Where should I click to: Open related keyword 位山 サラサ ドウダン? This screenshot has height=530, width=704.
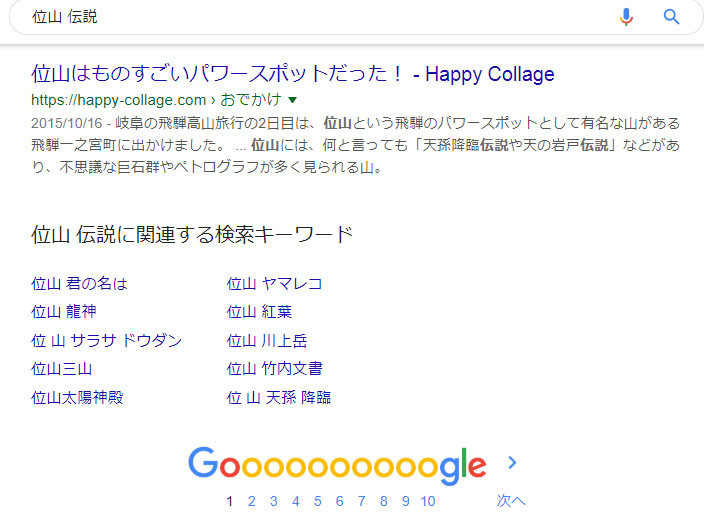coord(106,340)
